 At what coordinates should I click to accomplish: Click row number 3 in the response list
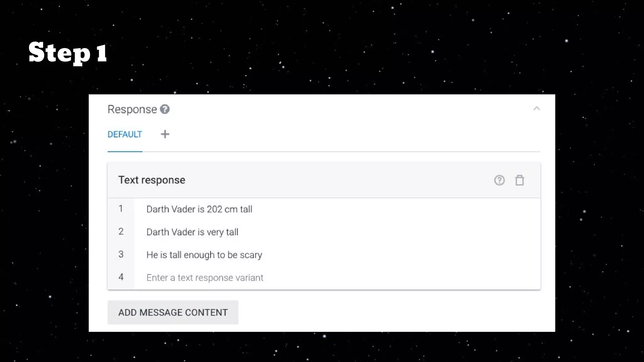pyautogui.click(x=121, y=254)
